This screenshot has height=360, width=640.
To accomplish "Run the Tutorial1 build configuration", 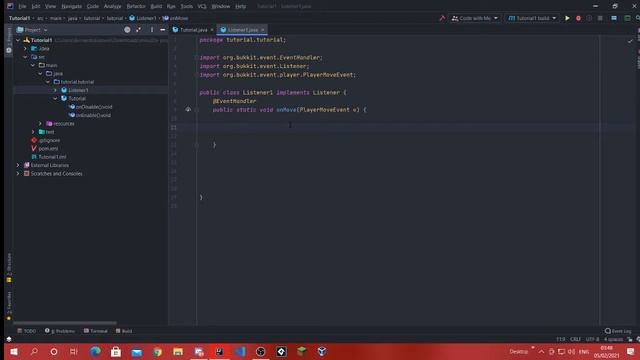I will click(567, 18).
